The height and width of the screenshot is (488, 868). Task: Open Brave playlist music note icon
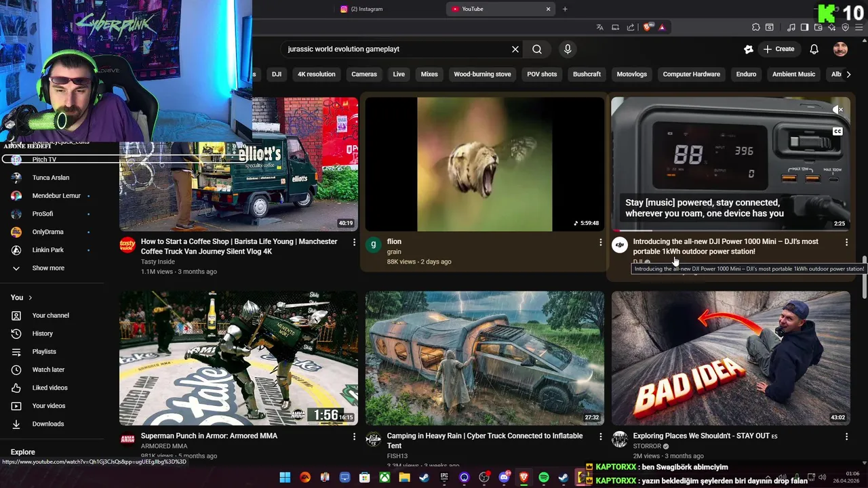[x=791, y=27]
